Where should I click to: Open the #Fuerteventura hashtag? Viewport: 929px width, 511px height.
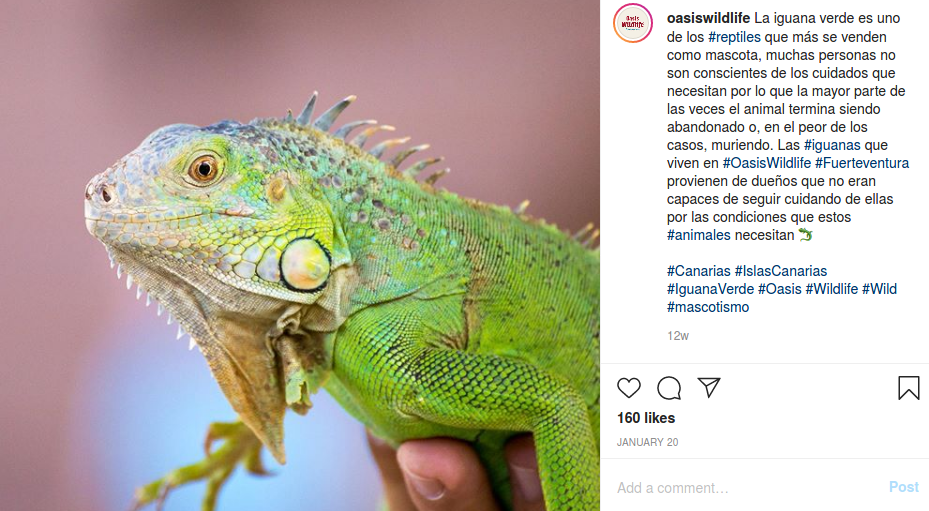pos(861,163)
